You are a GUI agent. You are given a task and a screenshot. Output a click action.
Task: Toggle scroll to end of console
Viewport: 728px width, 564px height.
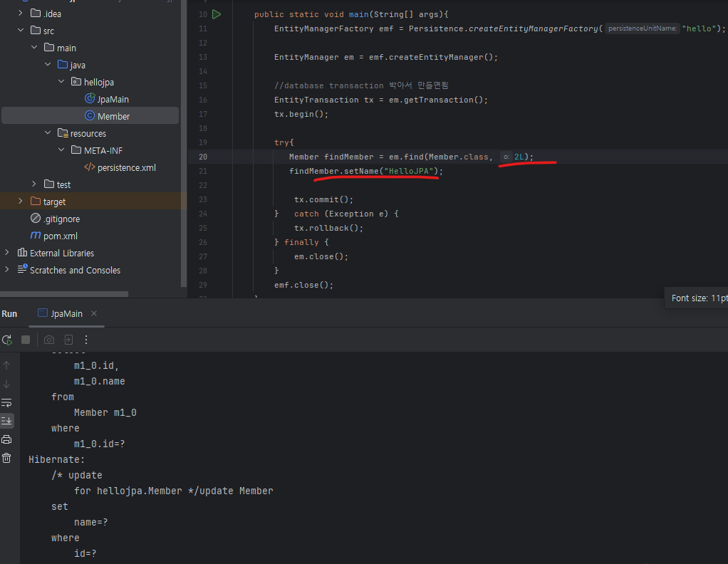(6, 421)
